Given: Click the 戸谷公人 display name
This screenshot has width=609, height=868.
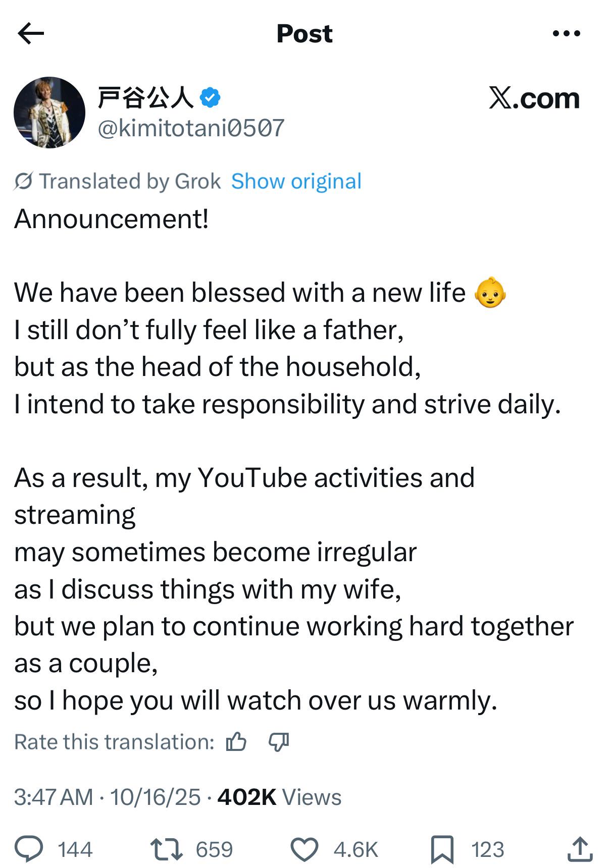Looking at the screenshot, I should coord(145,97).
